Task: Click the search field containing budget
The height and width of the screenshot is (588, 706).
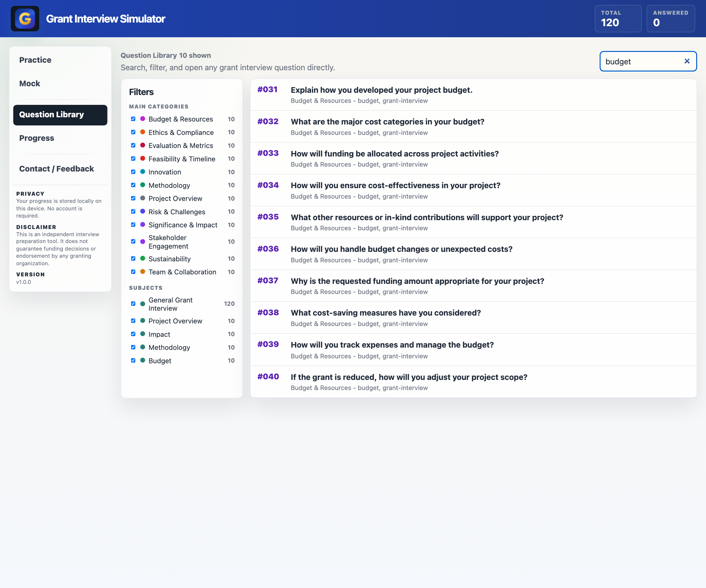Action: point(648,61)
